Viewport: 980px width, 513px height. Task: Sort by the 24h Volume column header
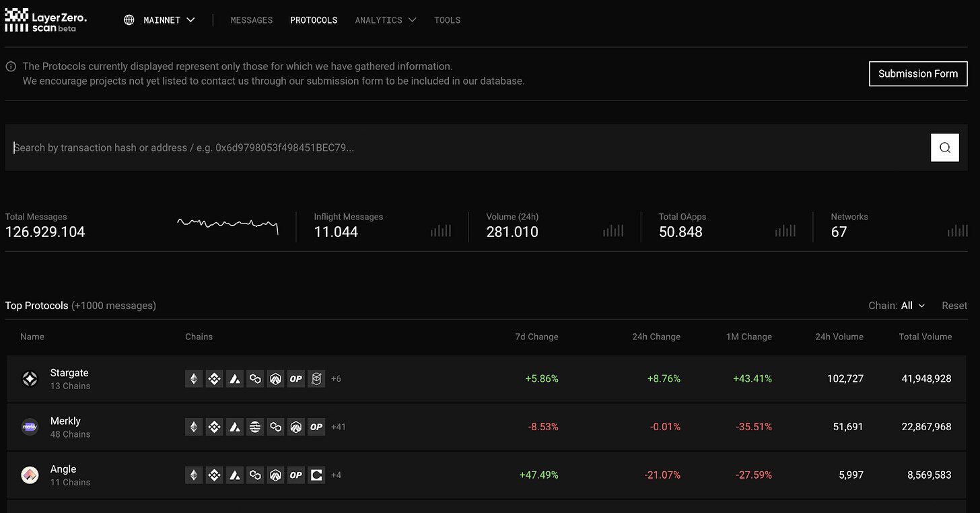click(839, 337)
